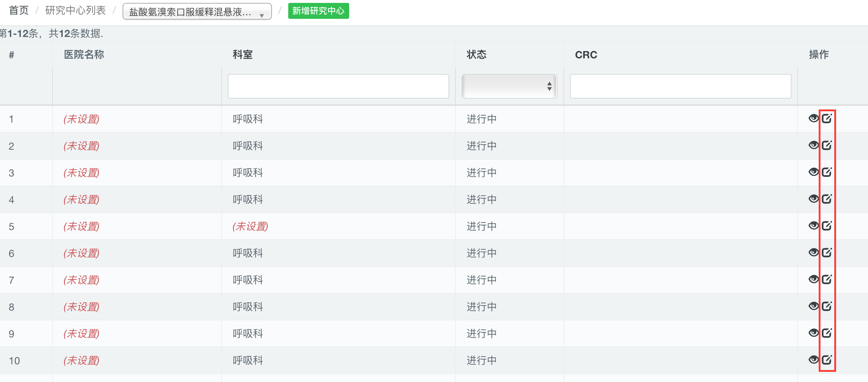Click 进行中 status in row 2
Viewport: 868px width, 382px height.
481,146
